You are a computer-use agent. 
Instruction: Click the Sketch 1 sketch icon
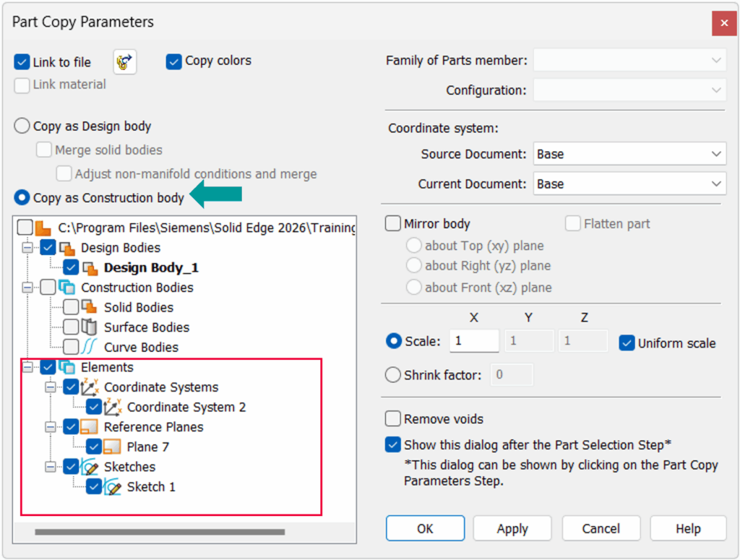tap(113, 487)
